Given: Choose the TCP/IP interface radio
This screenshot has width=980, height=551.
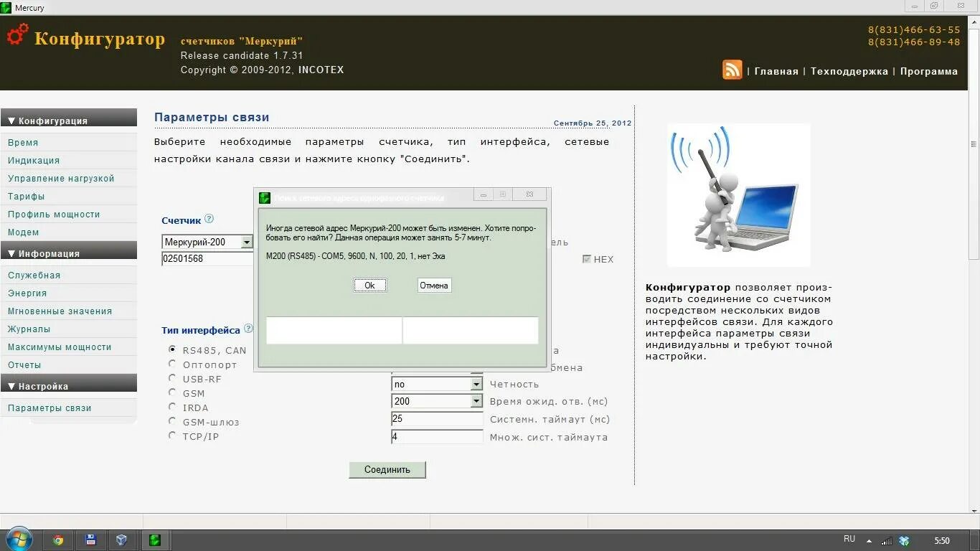Looking at the screenshot, I should [172, 435].
